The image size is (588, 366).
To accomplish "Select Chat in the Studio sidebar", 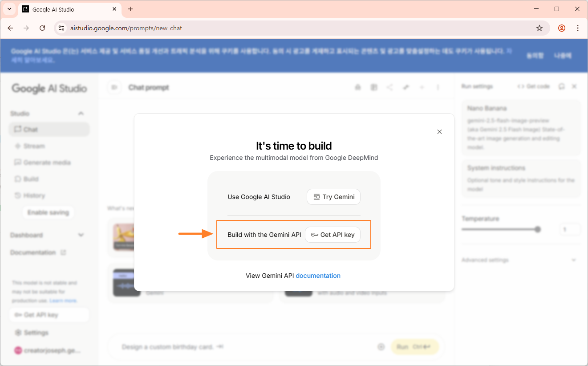I will pyautogui.click(x=49, y=130).
